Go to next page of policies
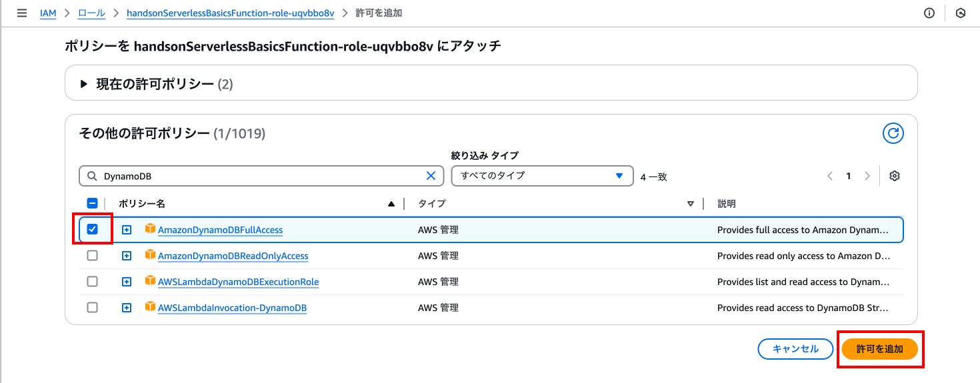The height and width of the screenshot is (383, 980). click(x=867, y=176)
